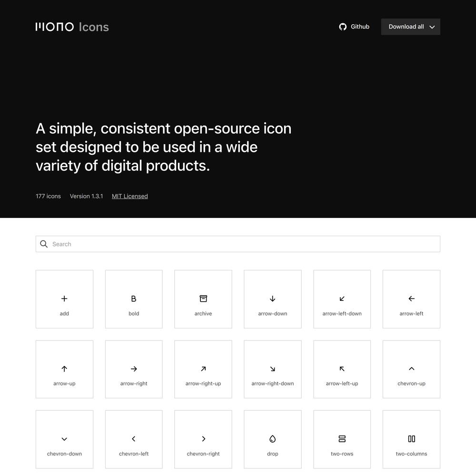Viewport: 476px width, 476px height.
Task: Open the MIT Licensed link
Action: [x=129, y=196]
